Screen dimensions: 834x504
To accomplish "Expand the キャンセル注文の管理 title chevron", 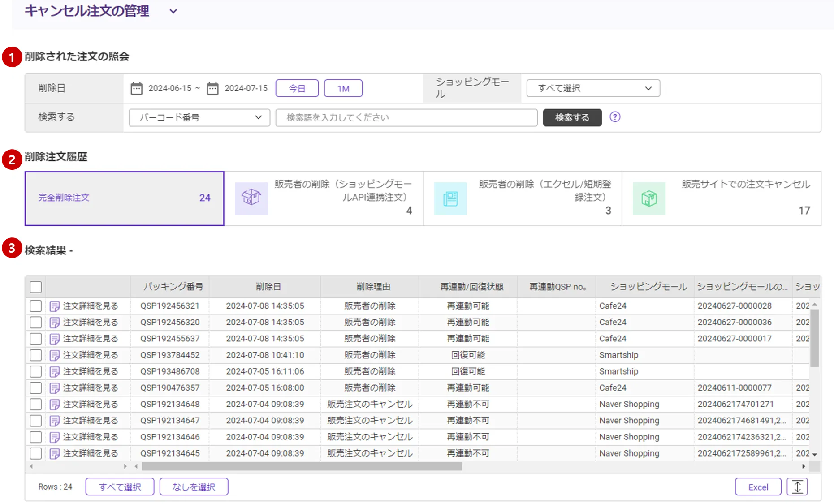I will point(173,11).
